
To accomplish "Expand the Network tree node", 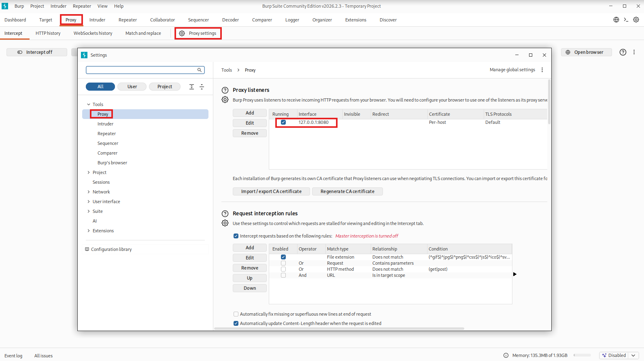I will pyautogui.click(x=89, y=192).
